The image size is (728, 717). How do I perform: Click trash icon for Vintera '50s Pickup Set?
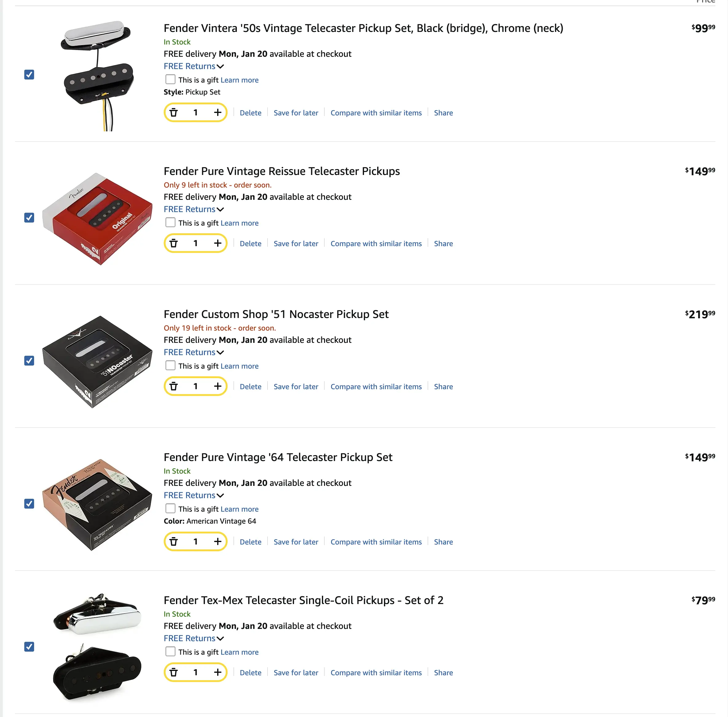click(174, 113)
